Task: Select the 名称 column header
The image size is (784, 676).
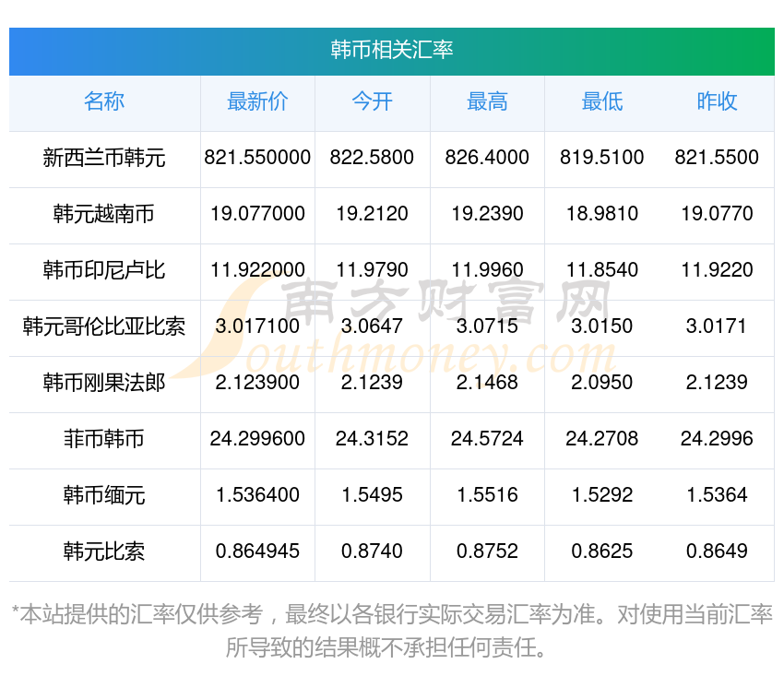Action: [x=104, y=101]
